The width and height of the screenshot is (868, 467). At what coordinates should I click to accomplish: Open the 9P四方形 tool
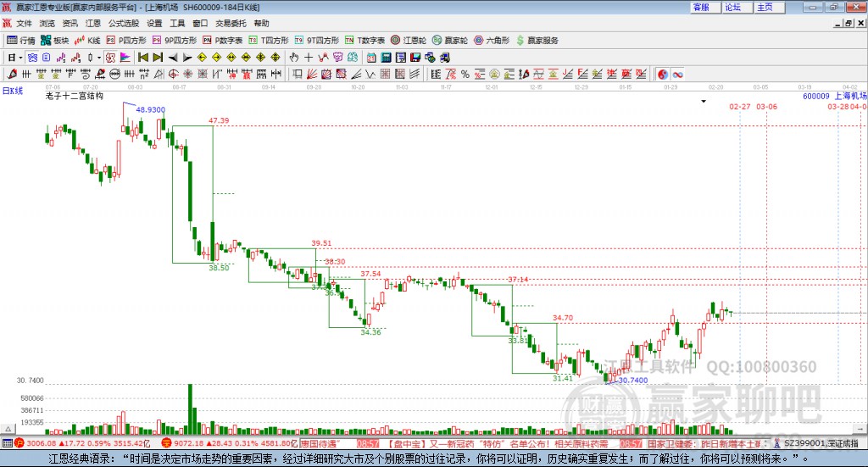(175, 41)
